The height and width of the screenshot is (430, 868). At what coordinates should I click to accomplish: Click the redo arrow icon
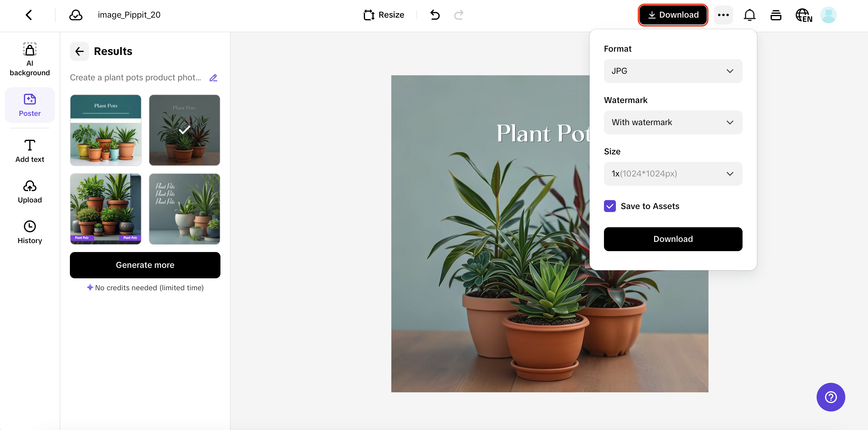459,15
